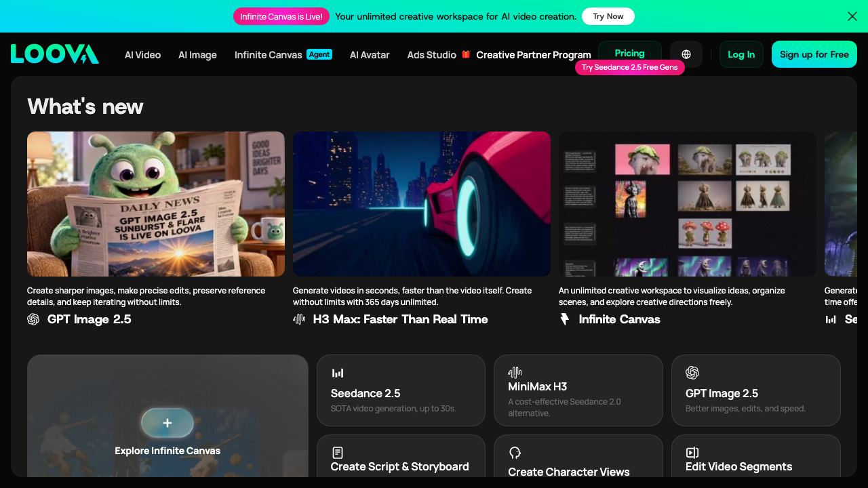Click 'Create sharper images, make precise edits' description

146,296
